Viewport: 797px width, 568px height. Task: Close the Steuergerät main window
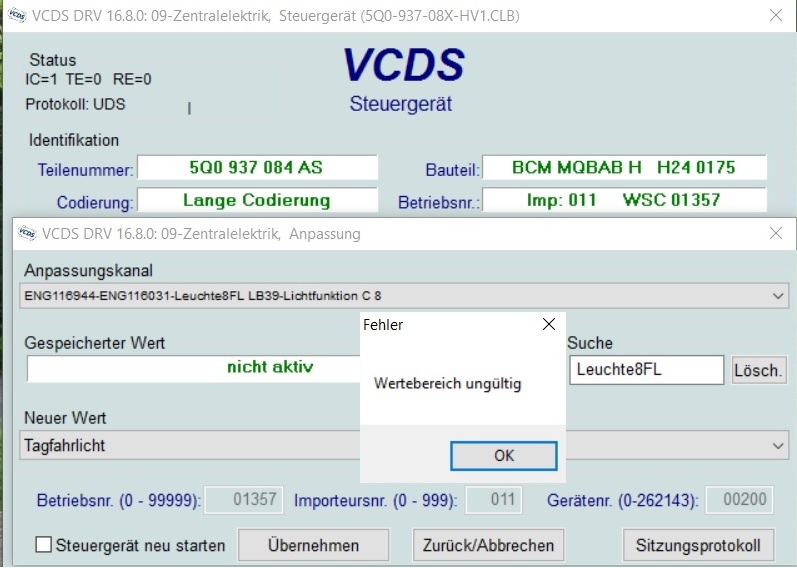[776, 15]
